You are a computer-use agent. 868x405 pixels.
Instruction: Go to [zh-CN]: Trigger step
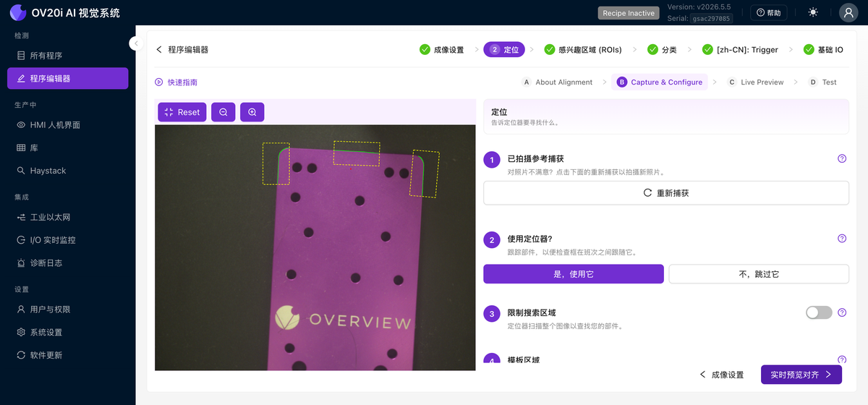coord(741,50)
